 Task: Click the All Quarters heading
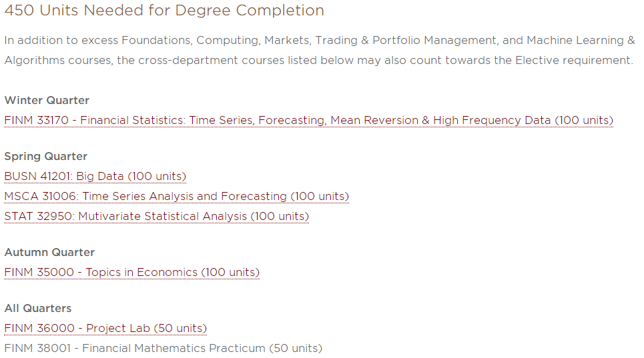point(38,309)
